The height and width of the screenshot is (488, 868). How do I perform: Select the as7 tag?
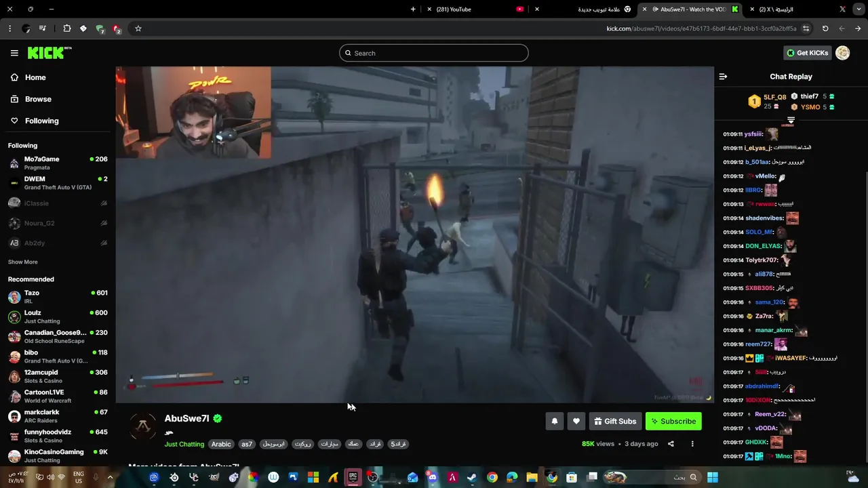247,444
